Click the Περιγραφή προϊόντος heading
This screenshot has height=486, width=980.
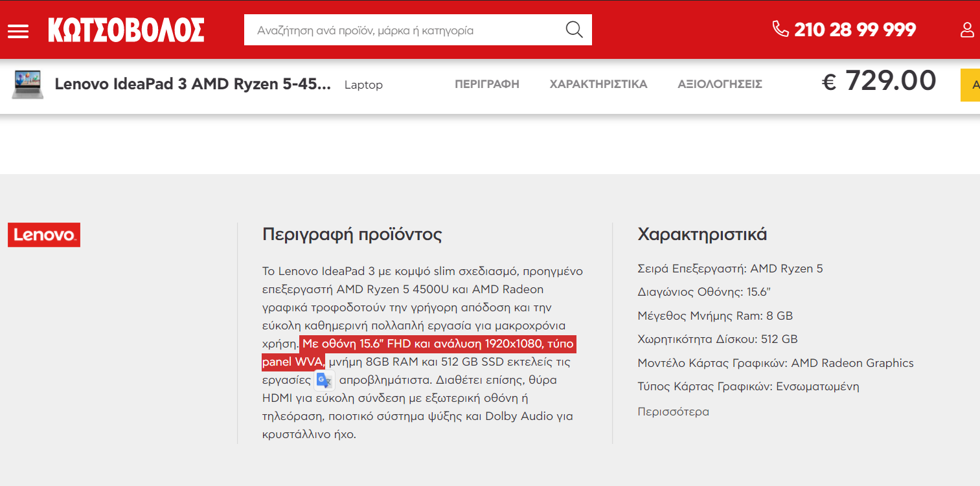pyautogui.click(x=352, y=234)
